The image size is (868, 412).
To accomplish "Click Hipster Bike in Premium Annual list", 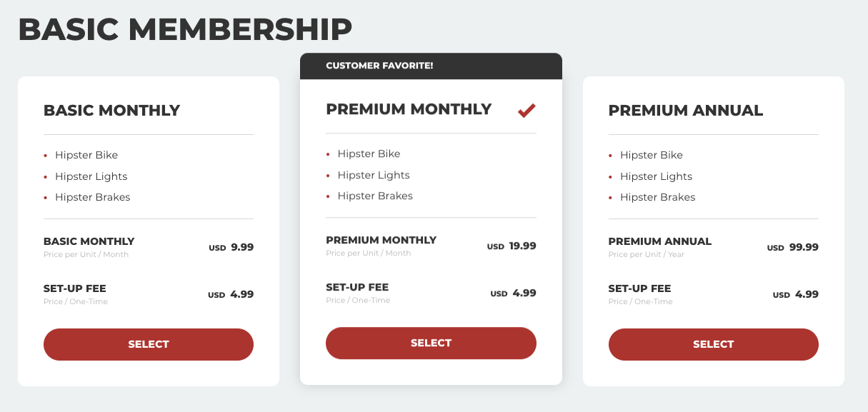I will [652, 155].
